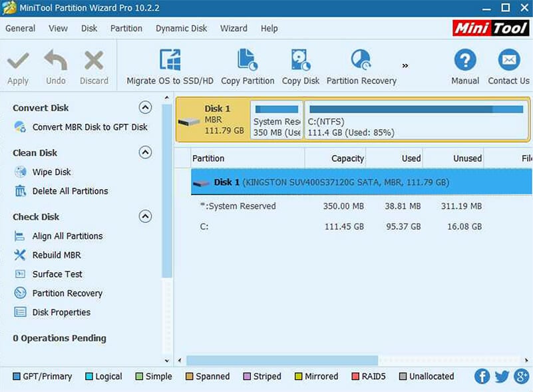Sort by the Partition column header
533x392 pixels.
coord(248,158)
